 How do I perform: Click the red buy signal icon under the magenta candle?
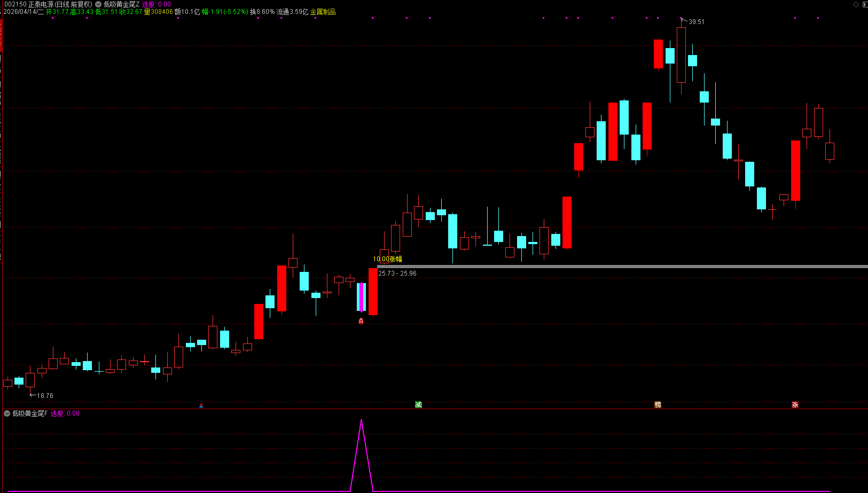361,321
